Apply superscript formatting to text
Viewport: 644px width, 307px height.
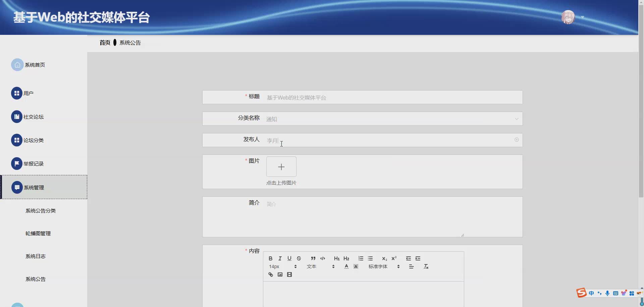pyautogui.click(x=394, y=258)
